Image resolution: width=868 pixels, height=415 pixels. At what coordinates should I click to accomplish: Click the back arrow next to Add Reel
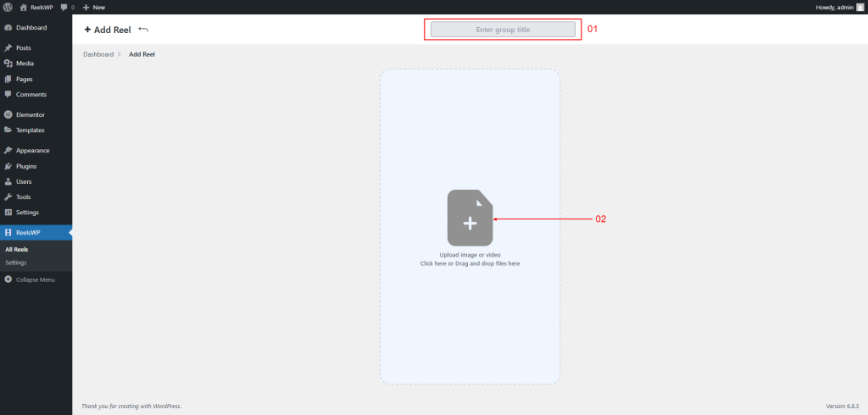coord(143,30)
